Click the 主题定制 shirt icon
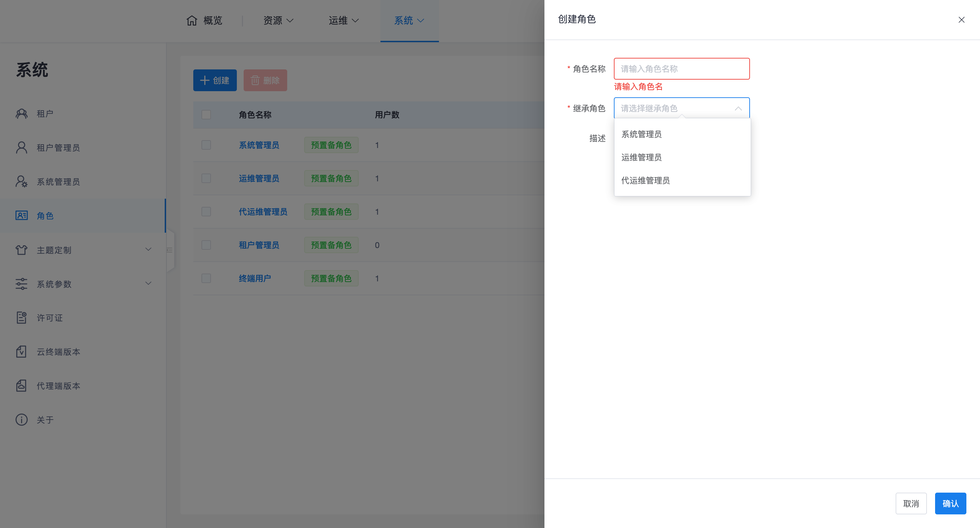The height and width of the screenshot is (528, 980). click(22, 250)
